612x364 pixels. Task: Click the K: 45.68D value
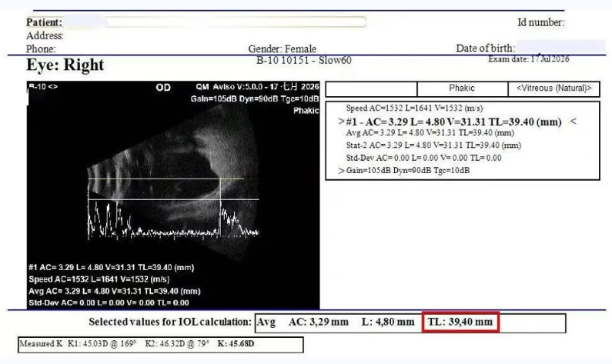236,344
